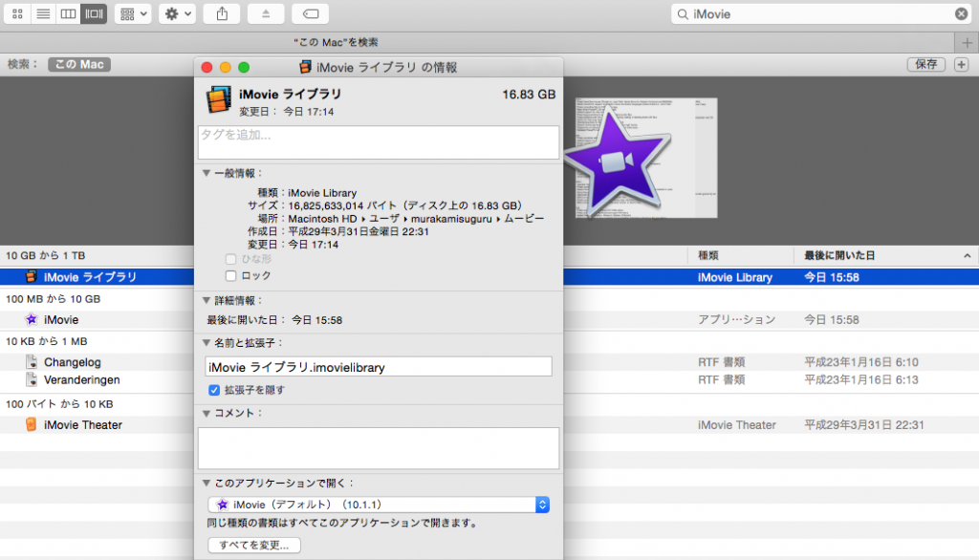Click the すべてを変更... button
979x560 pixels.
[x=254, y=545]
